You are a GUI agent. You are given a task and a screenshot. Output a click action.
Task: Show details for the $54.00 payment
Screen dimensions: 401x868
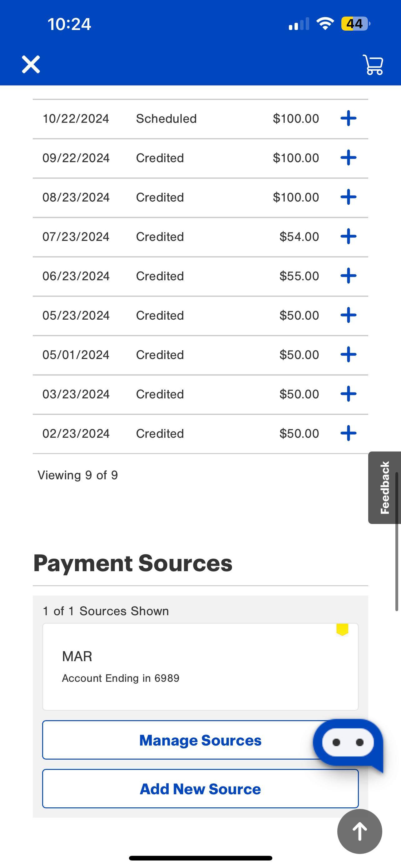tap(349, 237)
